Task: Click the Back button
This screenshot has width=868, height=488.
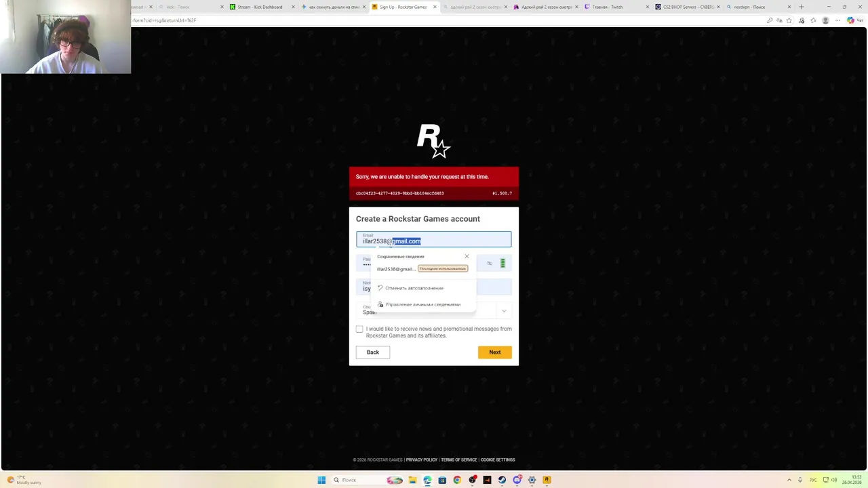Action: 373,352
